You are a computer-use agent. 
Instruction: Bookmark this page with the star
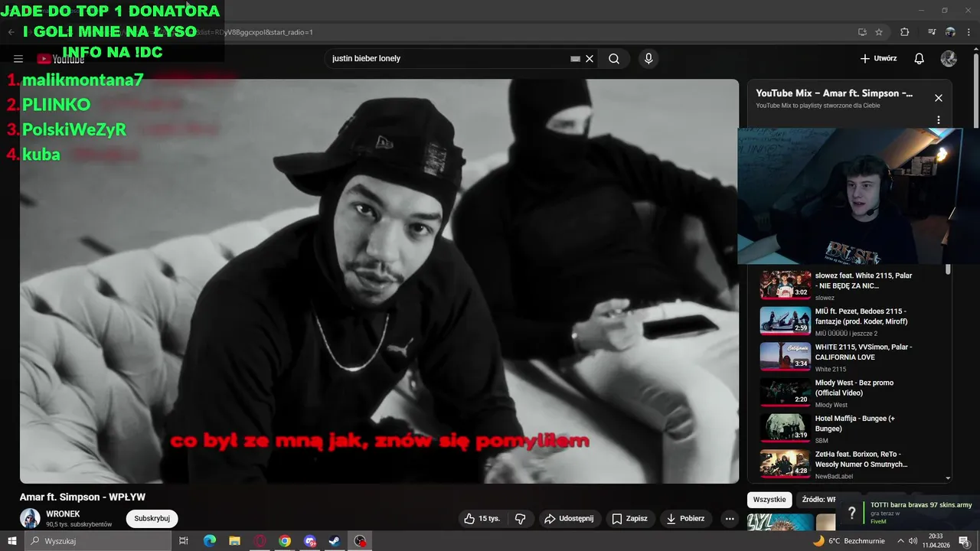(879, 32)
